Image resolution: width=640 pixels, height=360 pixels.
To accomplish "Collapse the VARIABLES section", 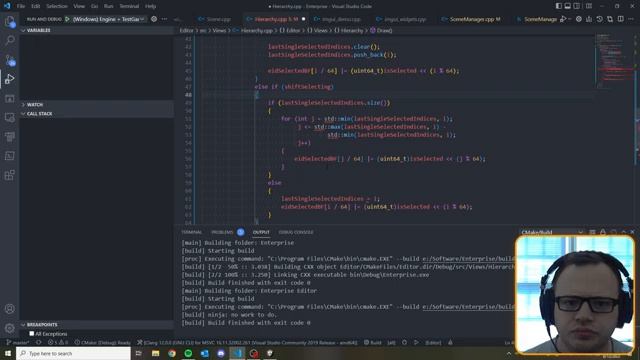I will click(96, 30).
